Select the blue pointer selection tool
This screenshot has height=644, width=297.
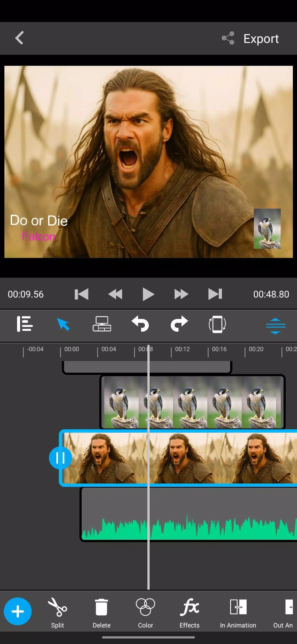click(63, 324)
